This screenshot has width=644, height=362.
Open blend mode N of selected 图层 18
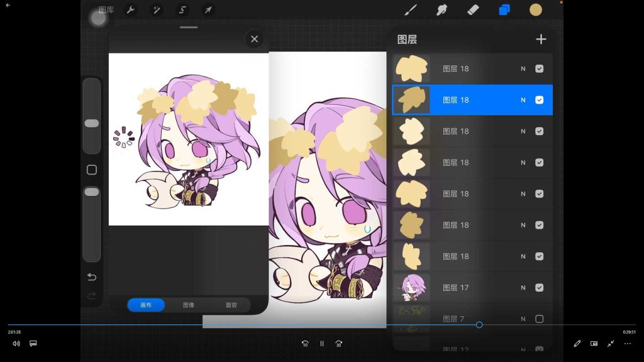click(x=523, y=100)
